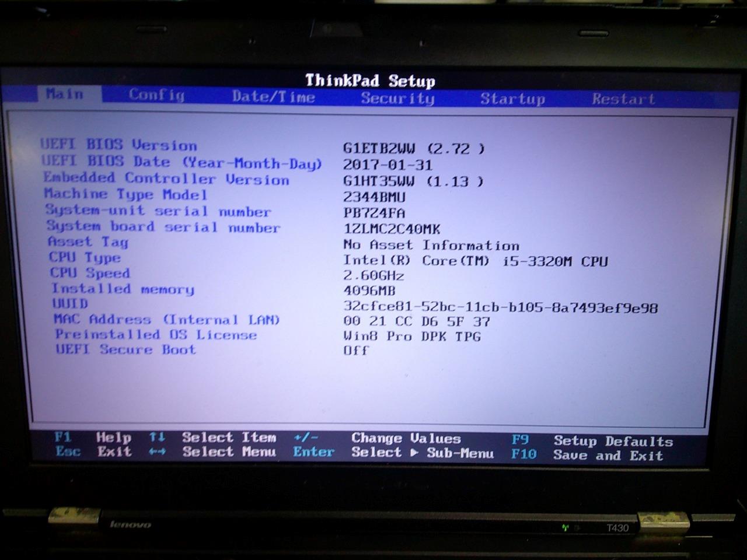This screenshot has height=560, width=747.
Task: Select the CPU Speed label
Action: click(x=90, y=273)
